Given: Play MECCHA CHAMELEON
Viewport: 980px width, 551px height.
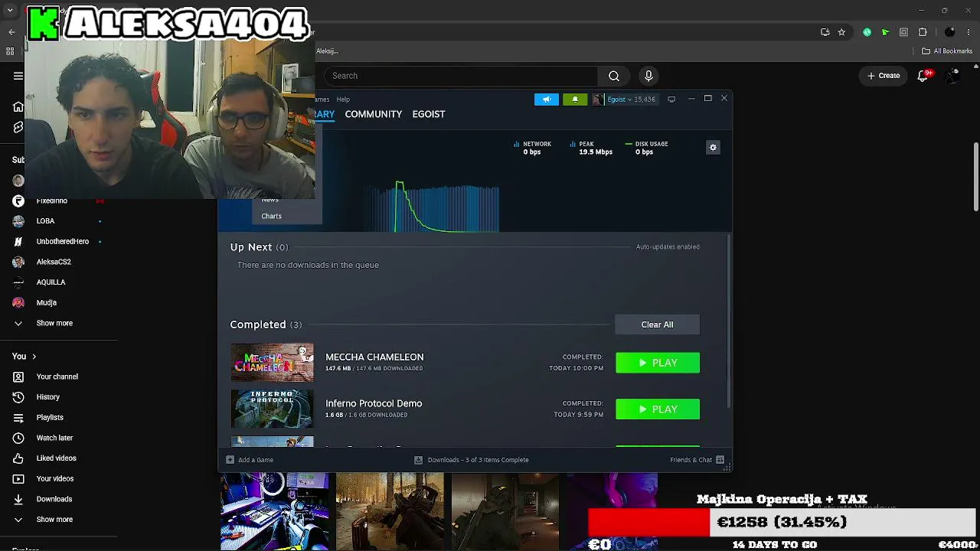Looking at the screenshot, I should [x=658, y=363].
